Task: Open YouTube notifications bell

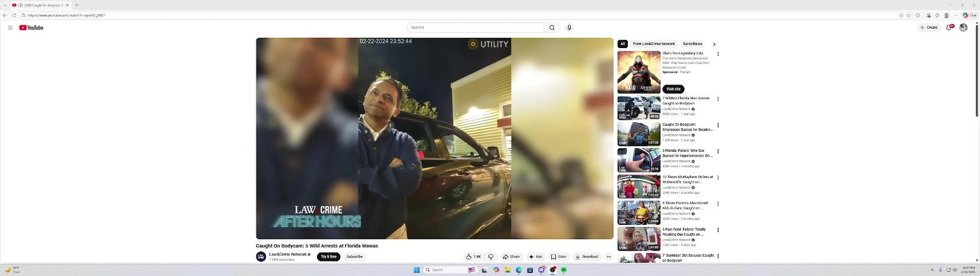Action: pos(949,27)
